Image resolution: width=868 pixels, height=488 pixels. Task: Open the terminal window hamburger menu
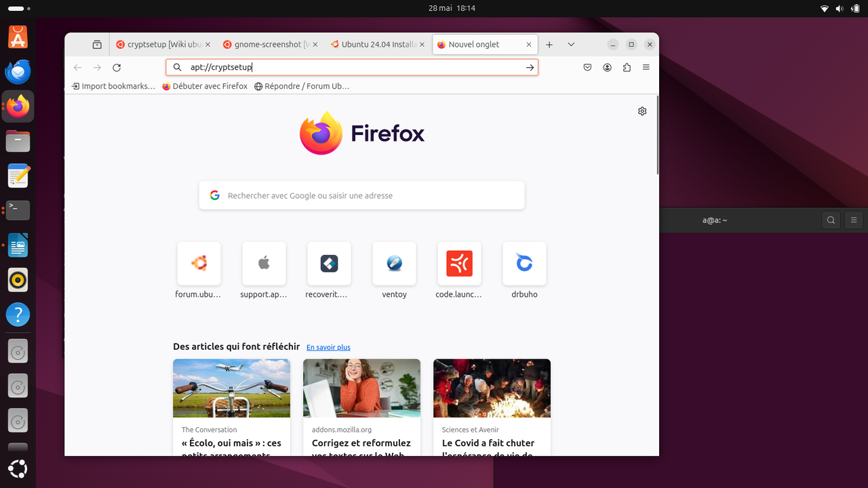click(854, 220)
